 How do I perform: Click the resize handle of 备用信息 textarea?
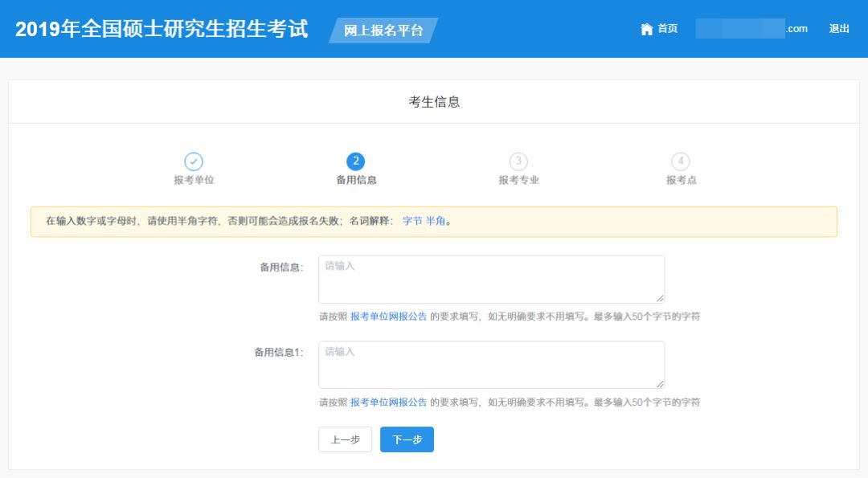tap(660, 298)
